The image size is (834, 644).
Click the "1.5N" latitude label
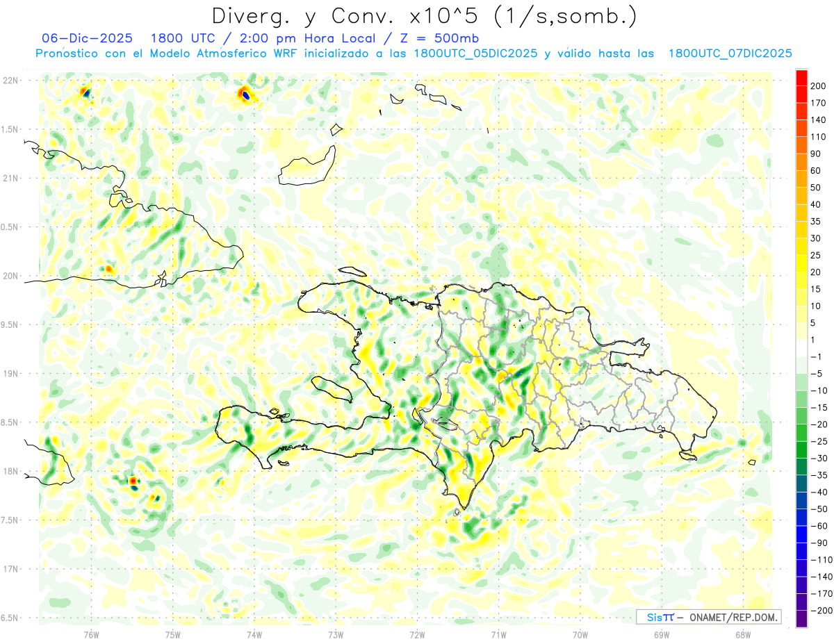10,129
